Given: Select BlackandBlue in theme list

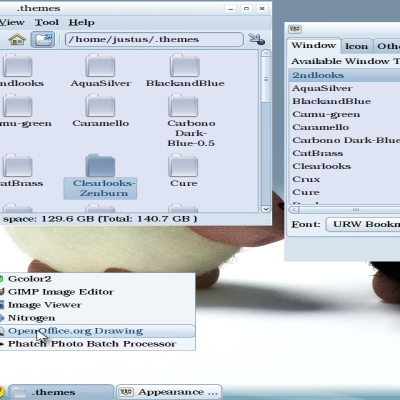Looking at the screenshot, I should point(345,101).
